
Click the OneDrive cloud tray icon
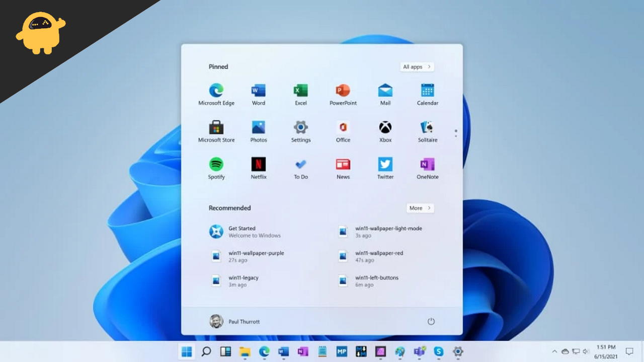click(x=565, y=351)
